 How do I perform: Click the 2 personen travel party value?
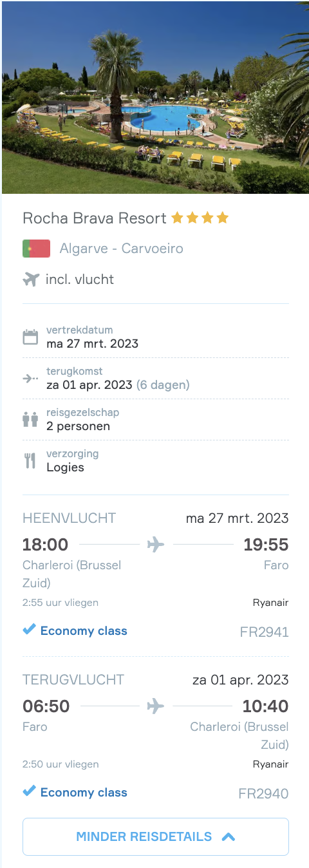coord(79,426)
